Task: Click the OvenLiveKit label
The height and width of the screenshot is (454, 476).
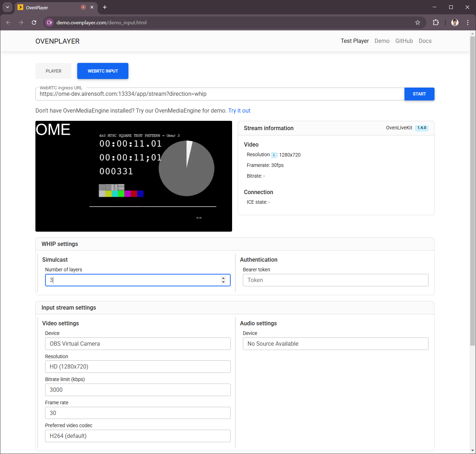Action: (x=399, y=128)
